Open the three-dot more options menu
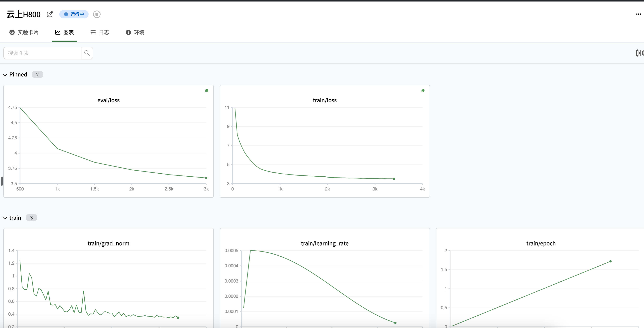 click(639, 14)
